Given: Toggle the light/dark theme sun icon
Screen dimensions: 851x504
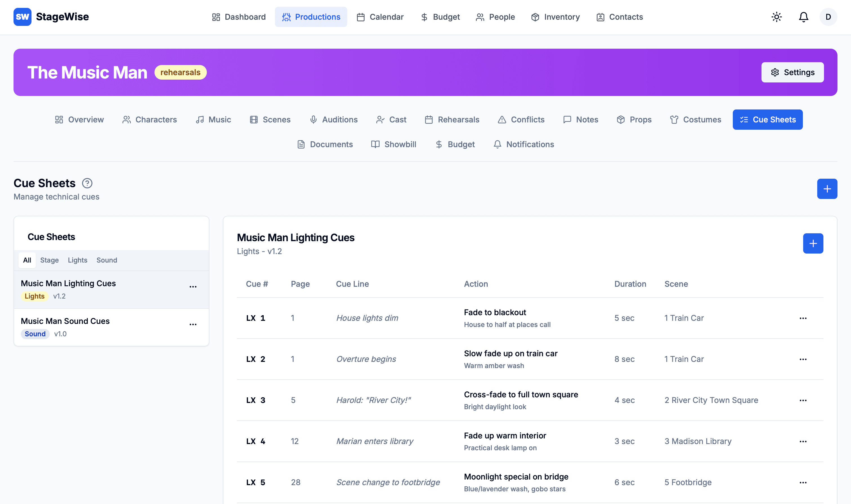Looking at the screenshot, I should pos(776,17).
